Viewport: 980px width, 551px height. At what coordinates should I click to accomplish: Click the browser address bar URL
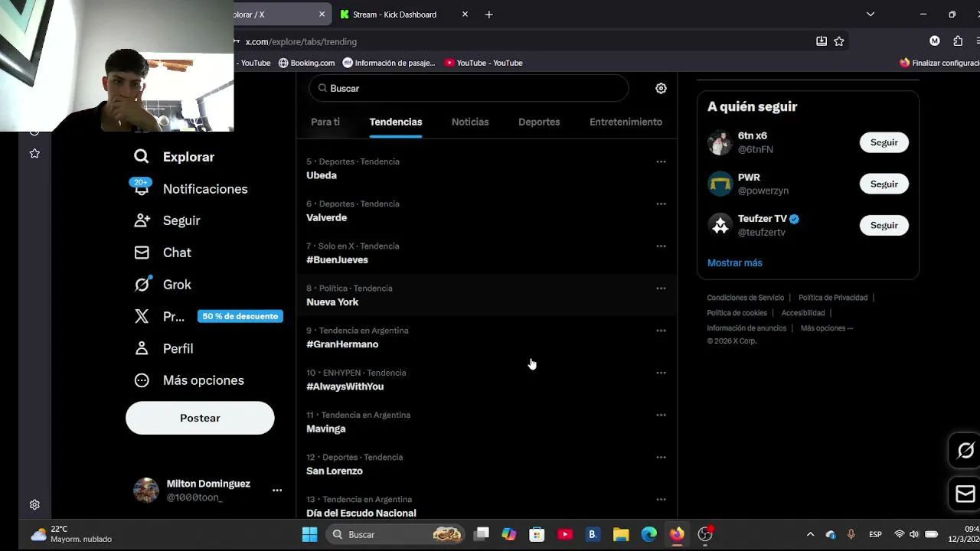[x=301, y=41]
